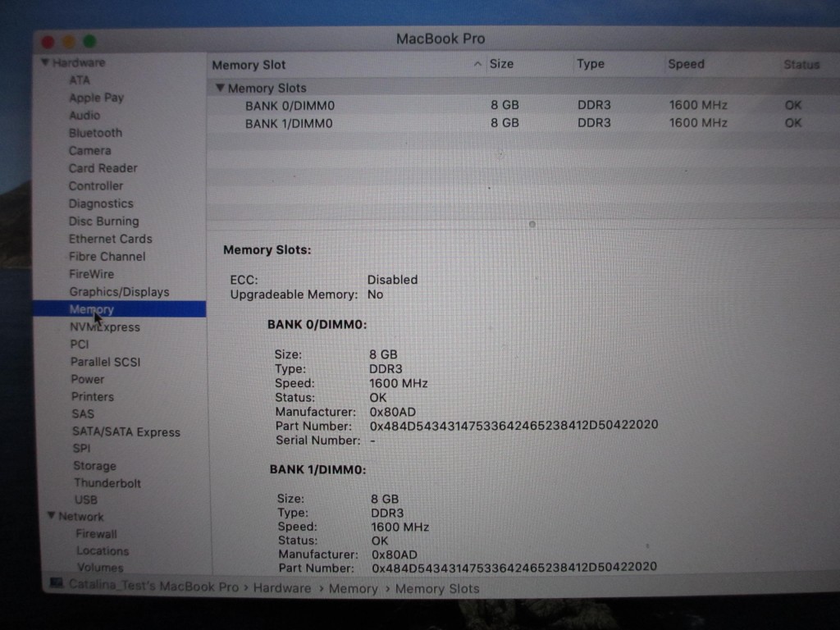Open the Audio hardware section

(x=84, y=116)
